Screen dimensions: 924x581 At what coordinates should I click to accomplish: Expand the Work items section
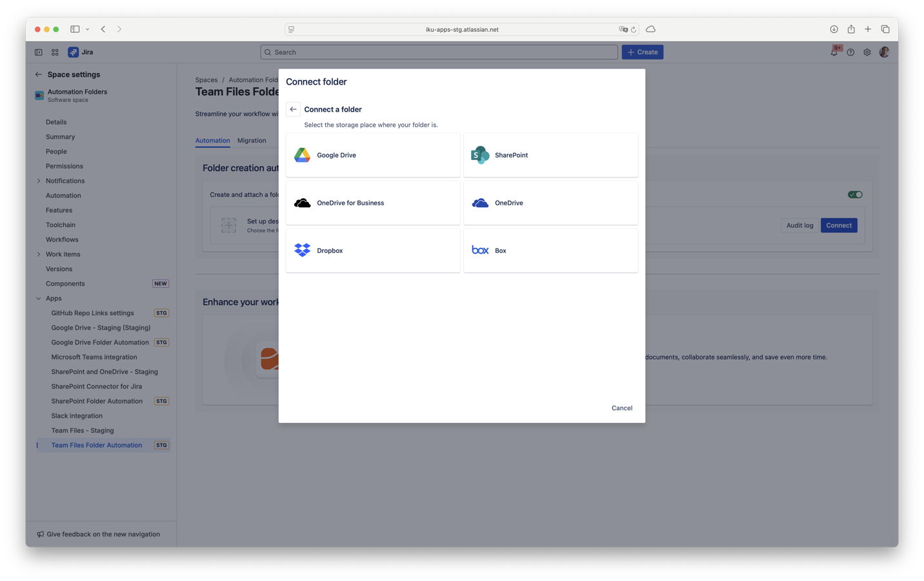coord(39,254)
